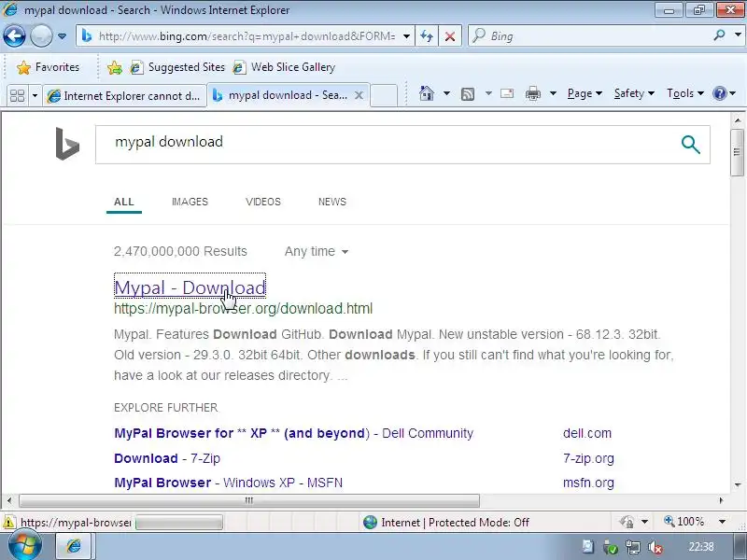Open the Suggested Sites link
This screenshot has width=747, height=560.
[177, 67]
